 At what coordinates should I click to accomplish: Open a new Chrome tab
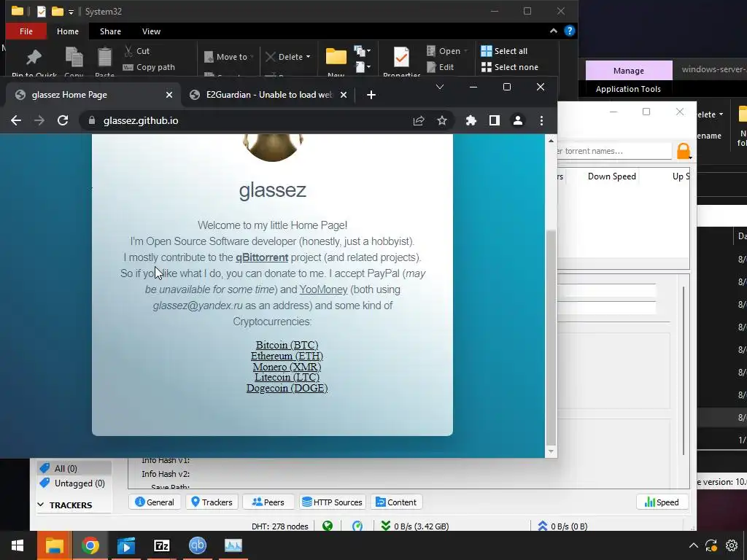pyautogui.click(x=371, y=95)
